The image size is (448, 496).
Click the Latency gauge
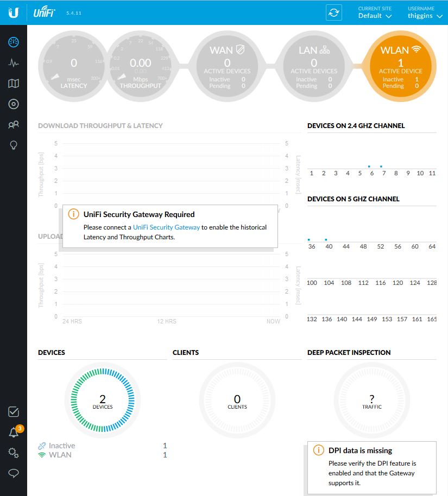pos(74,66)
